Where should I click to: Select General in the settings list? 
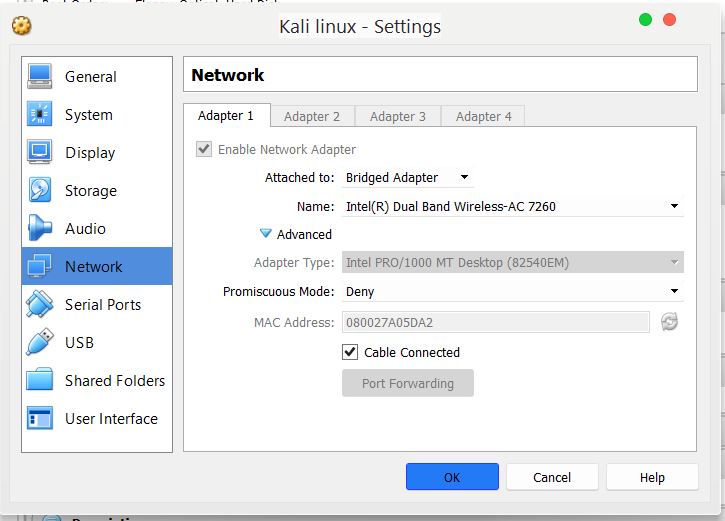click(x=97, y=76)
